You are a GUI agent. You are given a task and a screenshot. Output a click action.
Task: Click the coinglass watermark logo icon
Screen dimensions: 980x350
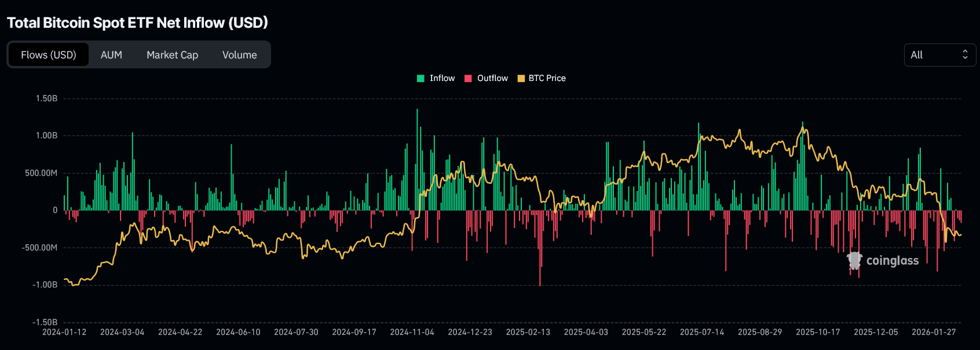854,260
